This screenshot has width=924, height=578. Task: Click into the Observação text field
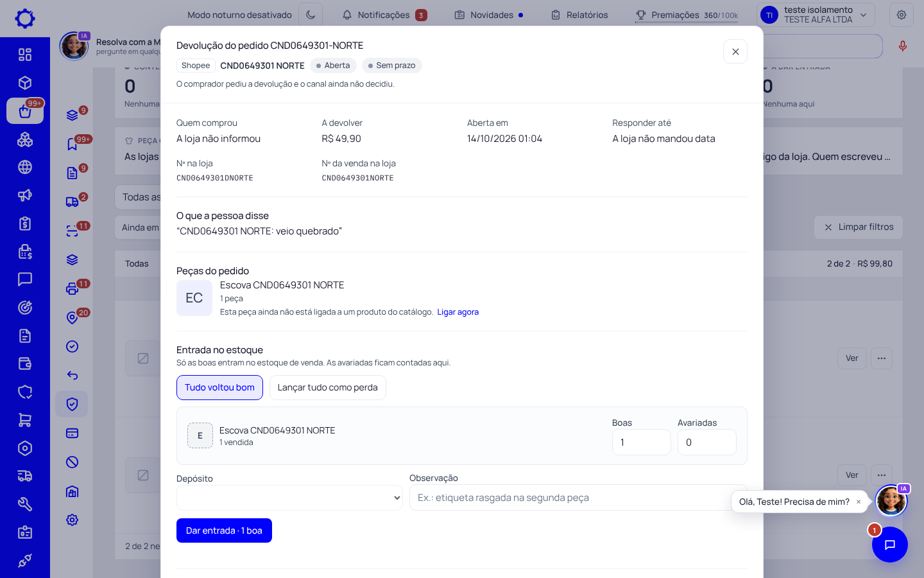pos(578,498)
